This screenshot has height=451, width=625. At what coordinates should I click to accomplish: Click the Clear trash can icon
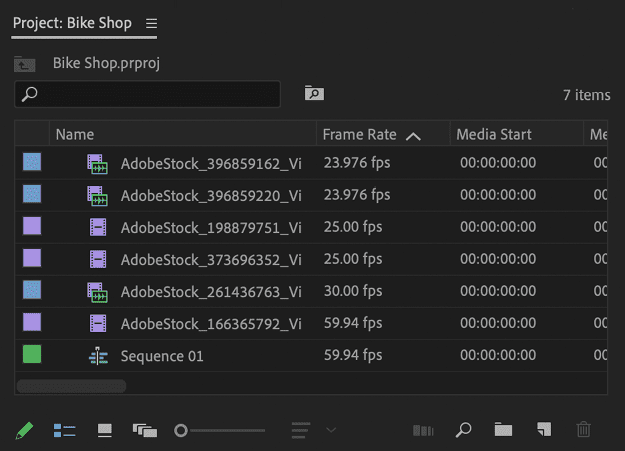pyautogui.click(x=584, y=429)
